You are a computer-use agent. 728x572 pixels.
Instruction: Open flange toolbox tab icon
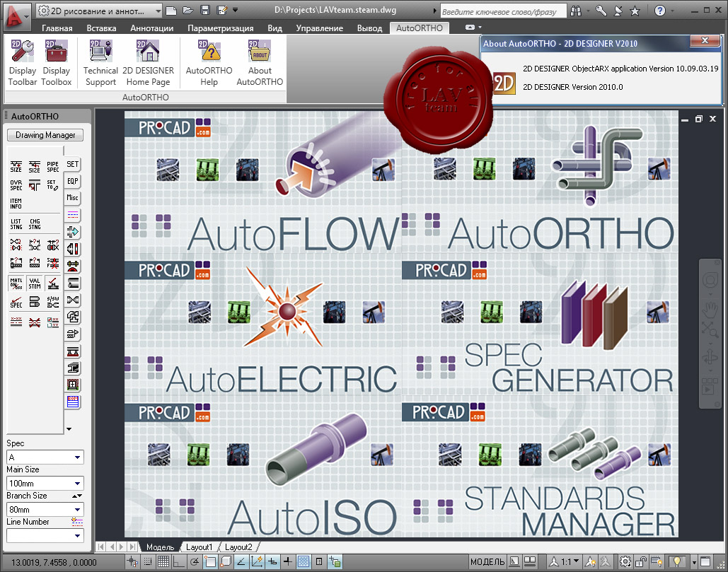pyautogui.click(x=73, y=249)
